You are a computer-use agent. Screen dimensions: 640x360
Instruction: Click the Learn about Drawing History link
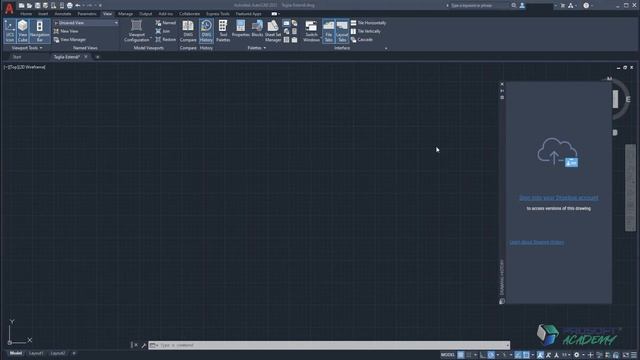point(537,242)
